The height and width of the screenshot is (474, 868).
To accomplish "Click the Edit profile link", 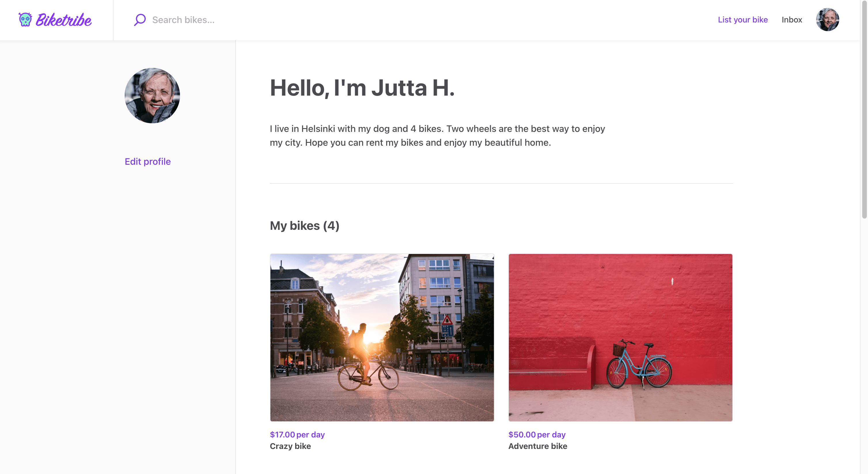I will (147, 162).
